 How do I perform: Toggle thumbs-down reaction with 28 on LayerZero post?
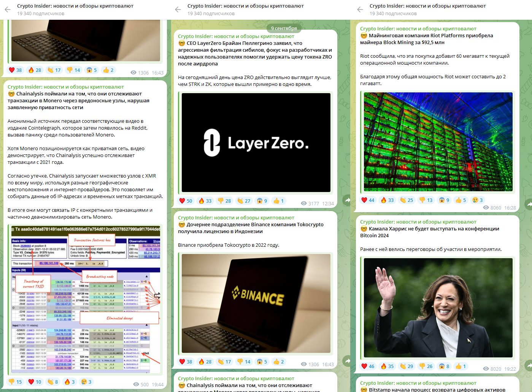[x=225, y=201]
